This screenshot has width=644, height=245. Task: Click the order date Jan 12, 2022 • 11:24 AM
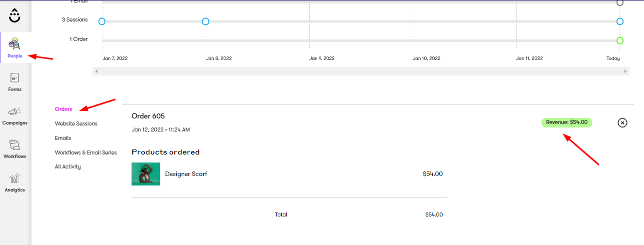[x=161, y=129]
